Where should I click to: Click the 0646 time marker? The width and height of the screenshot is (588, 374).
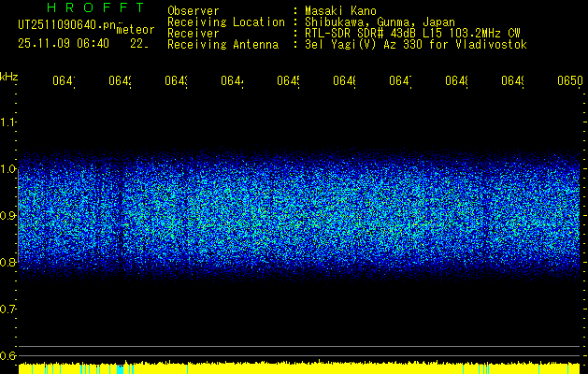point(344,81)
